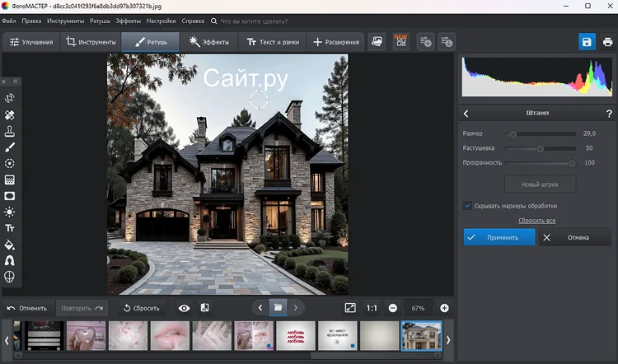Switch to the Улучшения tab

(31, 42)
